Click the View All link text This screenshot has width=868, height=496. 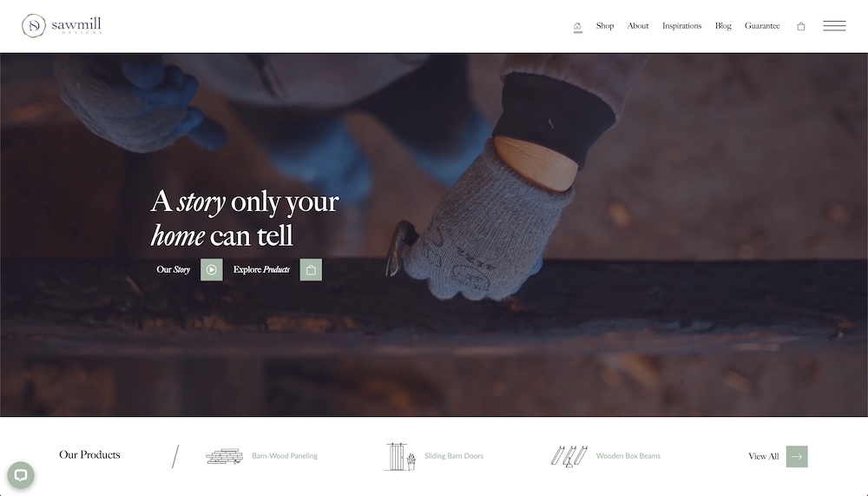tap(763, 457)
